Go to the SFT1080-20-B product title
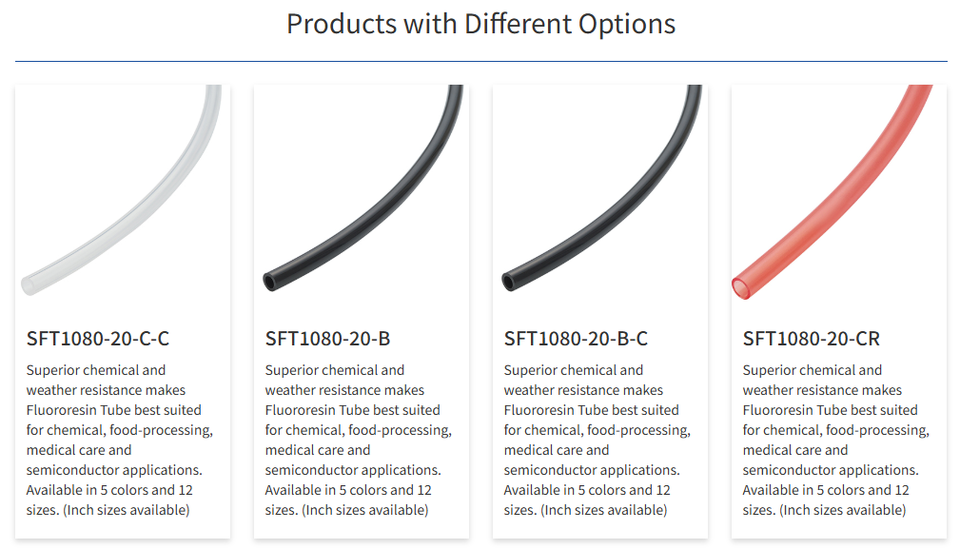The width and height of the screenshot is (960, 549). coord(328,338)
